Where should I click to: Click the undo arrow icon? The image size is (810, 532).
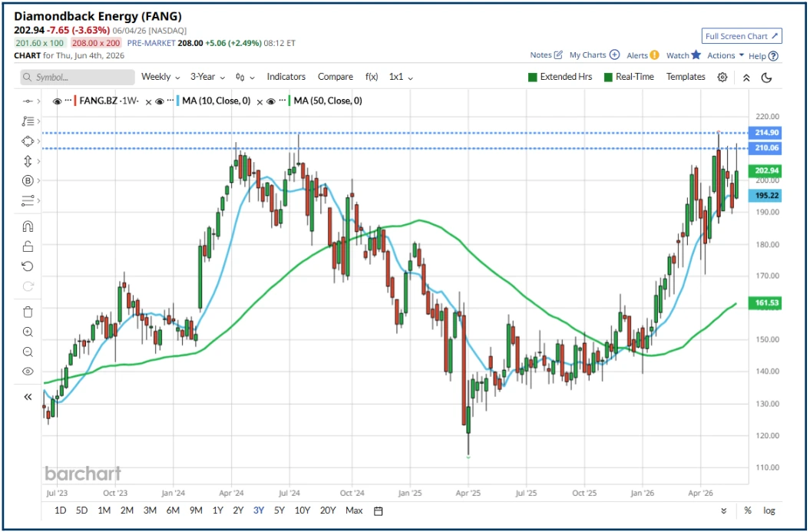(x=28, y=266)
